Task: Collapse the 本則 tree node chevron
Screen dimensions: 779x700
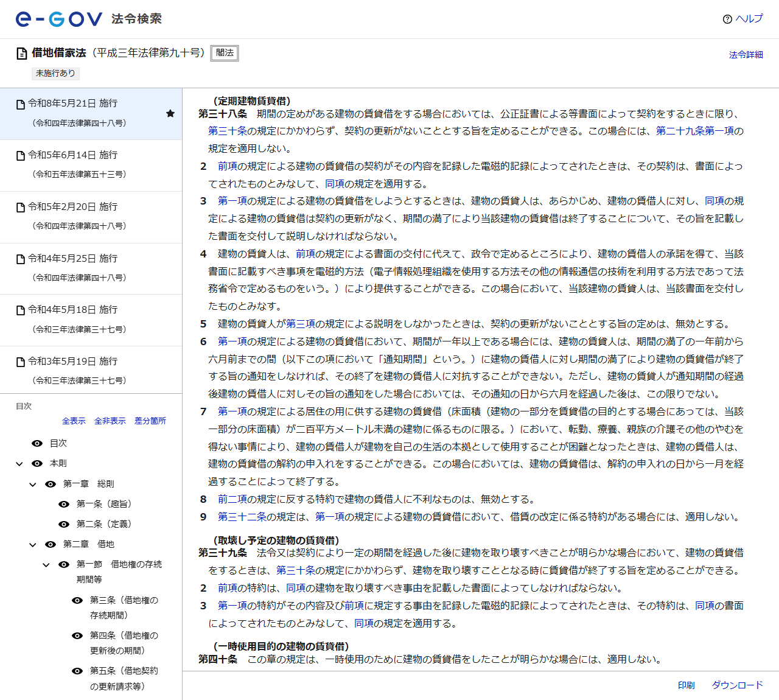Action: pos(19,464)
